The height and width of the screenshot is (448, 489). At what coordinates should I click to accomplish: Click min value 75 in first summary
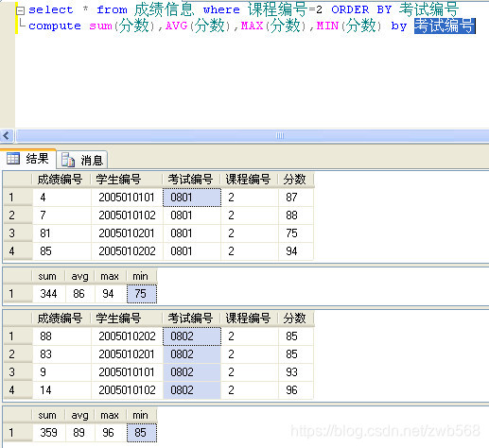click(142, 294)
